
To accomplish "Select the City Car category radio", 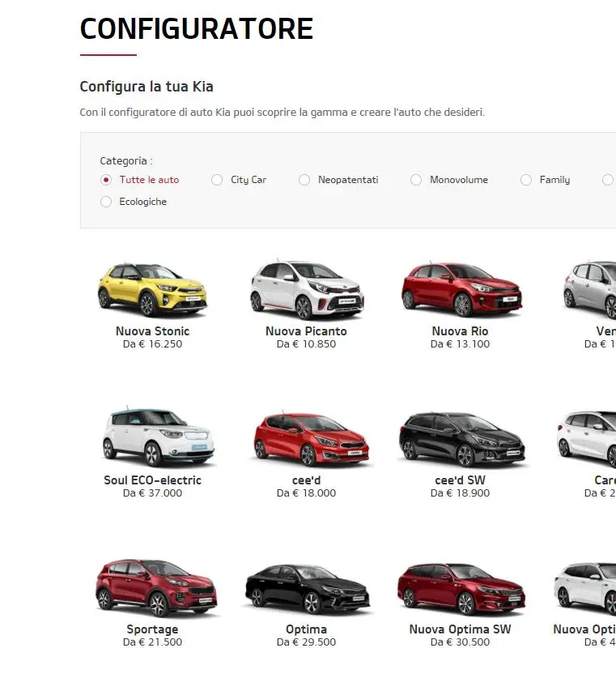I will point(217,180).
